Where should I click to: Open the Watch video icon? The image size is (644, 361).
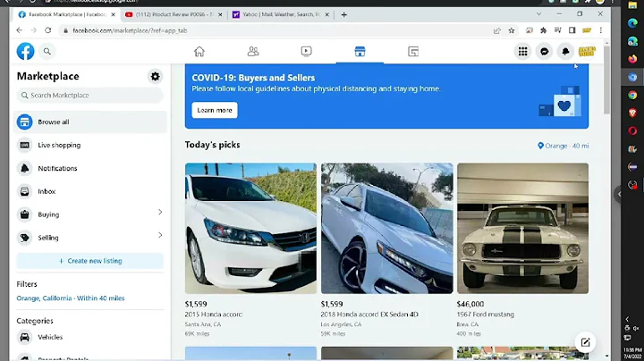pos(307,51)
